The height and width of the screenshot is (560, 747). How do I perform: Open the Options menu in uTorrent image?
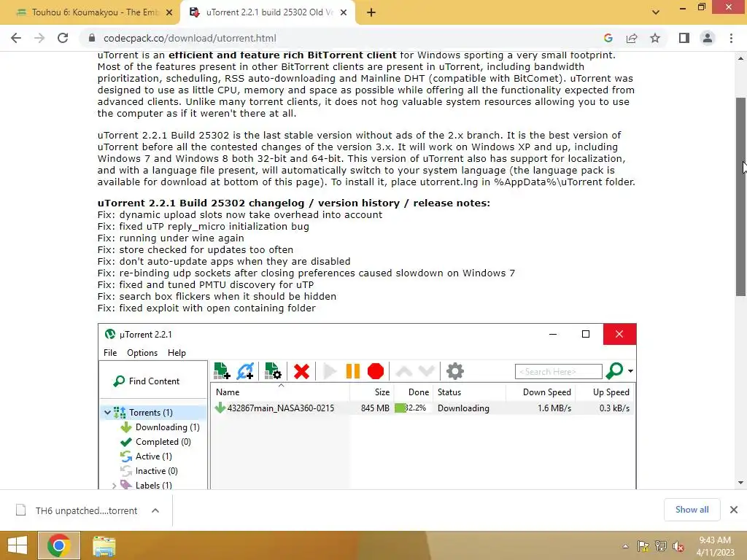142,353
